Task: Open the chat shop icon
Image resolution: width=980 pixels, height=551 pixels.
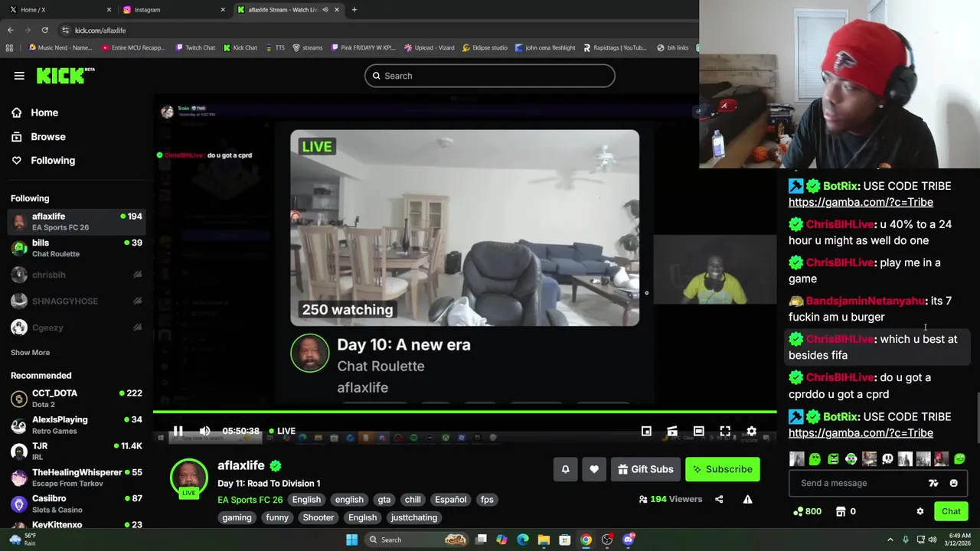Action: point(841,511)
